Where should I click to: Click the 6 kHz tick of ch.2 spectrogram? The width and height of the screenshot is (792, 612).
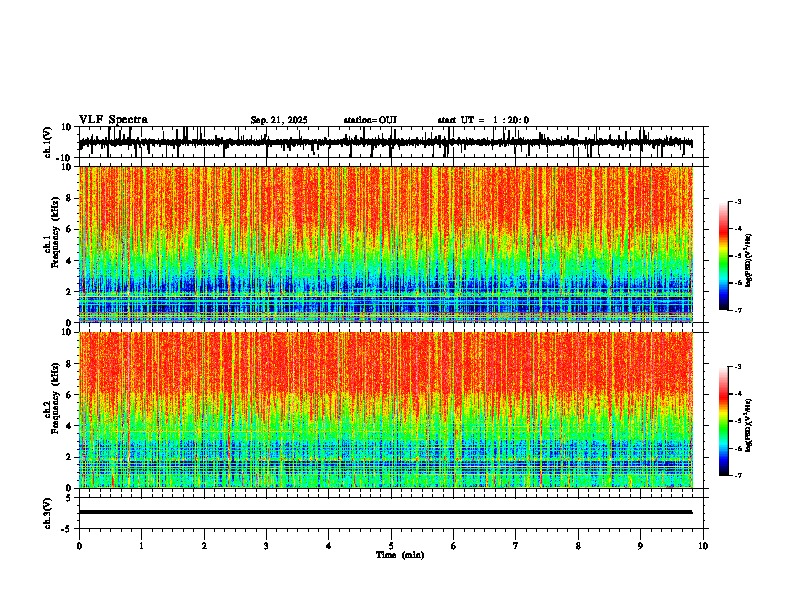coord(70,395)
